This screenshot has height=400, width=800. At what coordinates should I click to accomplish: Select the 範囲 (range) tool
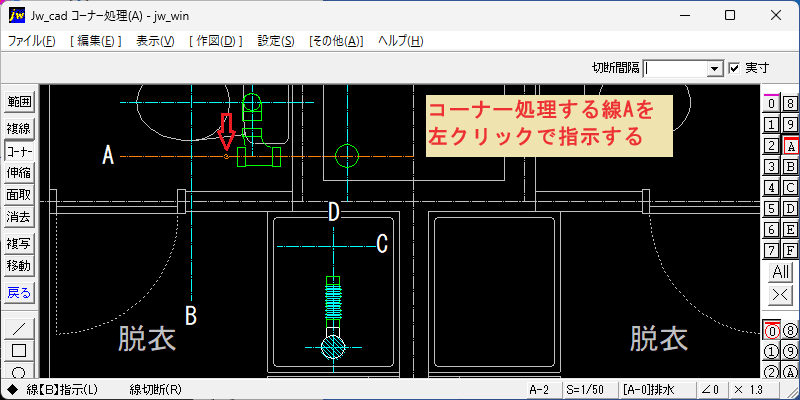pos(19,102)
